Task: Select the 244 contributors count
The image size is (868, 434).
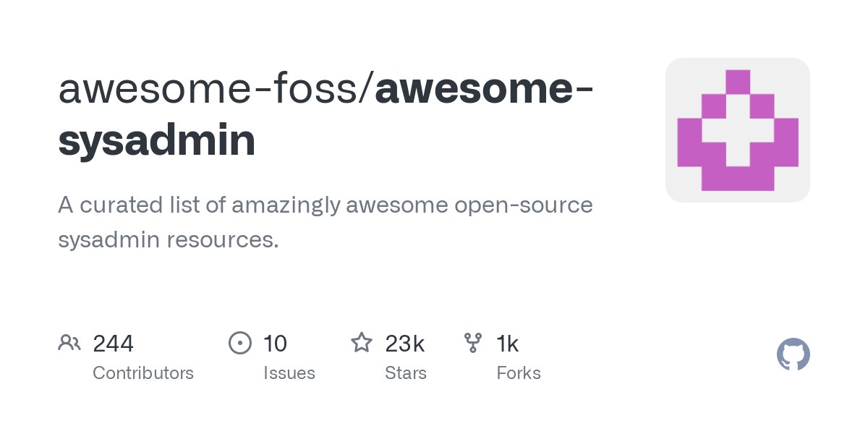Action: tap(113, 343)
